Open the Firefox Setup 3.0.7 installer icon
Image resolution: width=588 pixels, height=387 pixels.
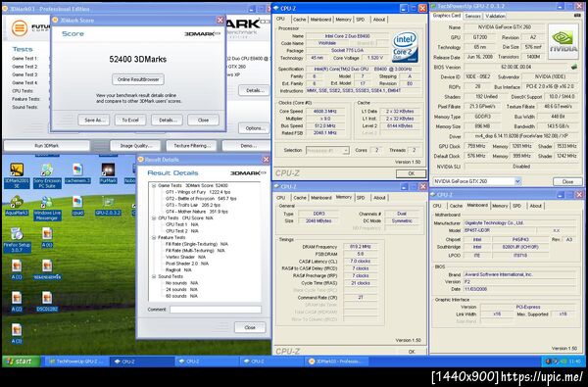[x=17, y=240]
